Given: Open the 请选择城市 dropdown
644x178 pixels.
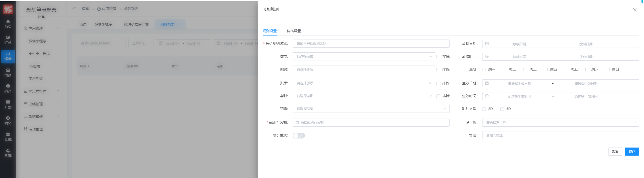Looking at the screenshot, I should tap(364, 56).
